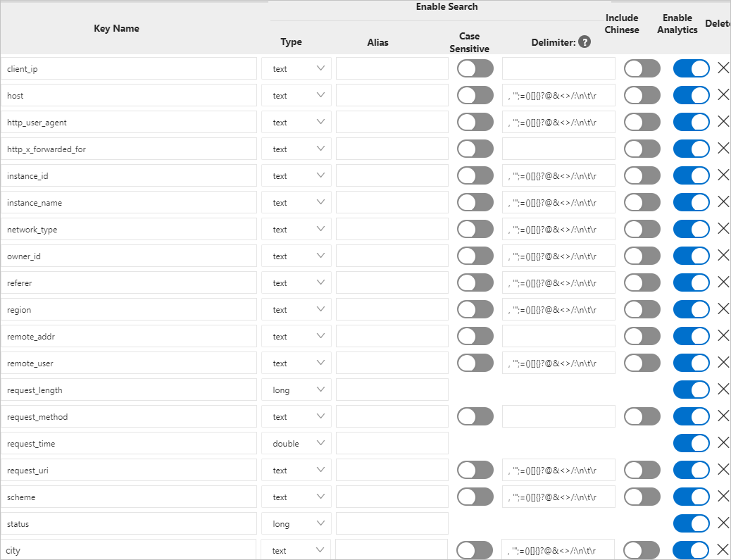Enable Include Chinese for instance_id

point(642,175)
